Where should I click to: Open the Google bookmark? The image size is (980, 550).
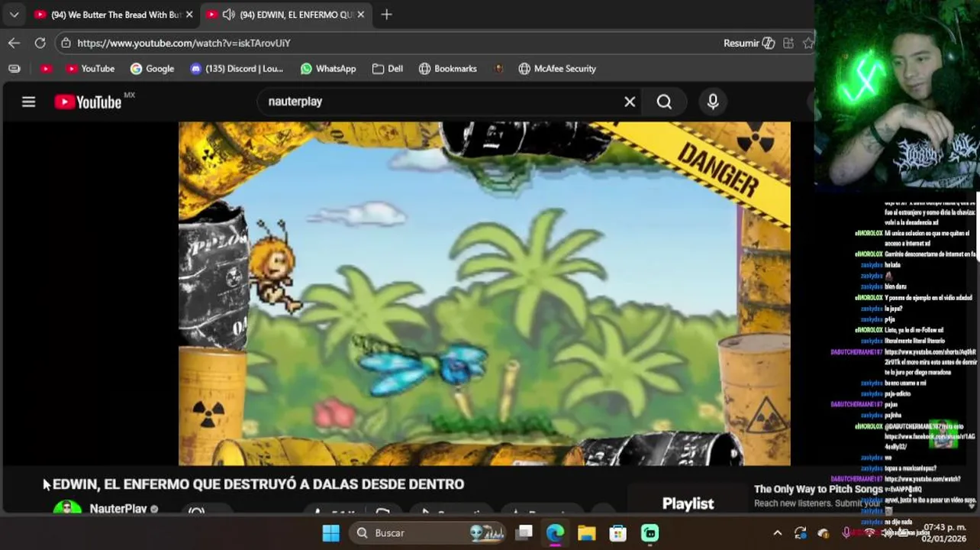coord(152,69)
